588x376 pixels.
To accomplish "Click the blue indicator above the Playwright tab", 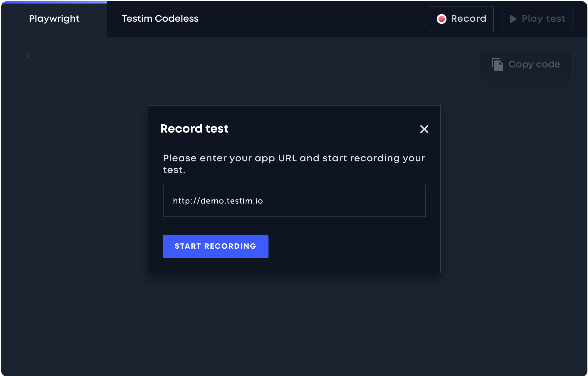I will point(54,2).
